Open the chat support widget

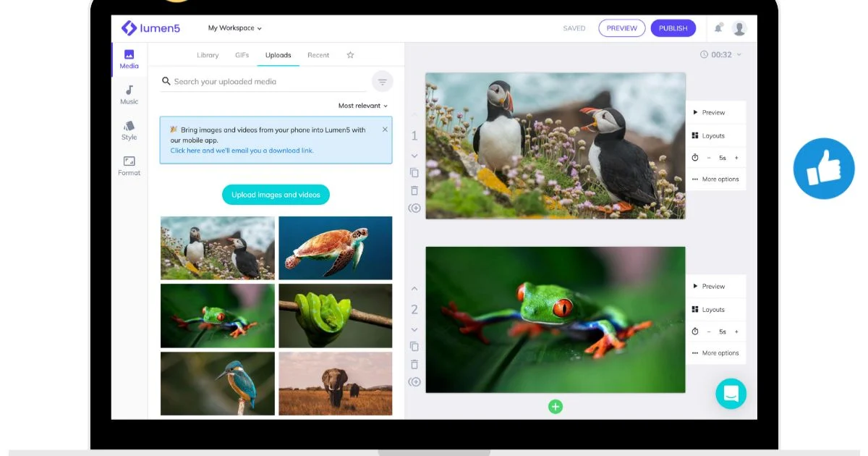tap(731, 394)
